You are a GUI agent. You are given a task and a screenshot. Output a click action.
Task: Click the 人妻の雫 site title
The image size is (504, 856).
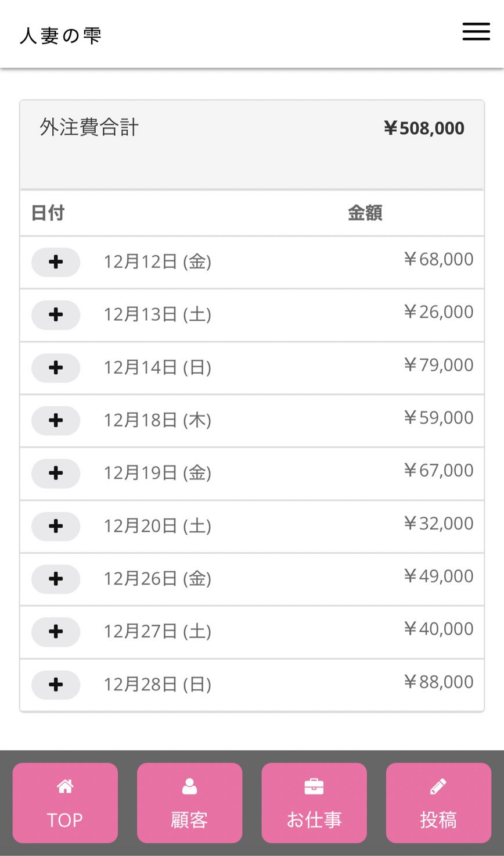(61, 35)
